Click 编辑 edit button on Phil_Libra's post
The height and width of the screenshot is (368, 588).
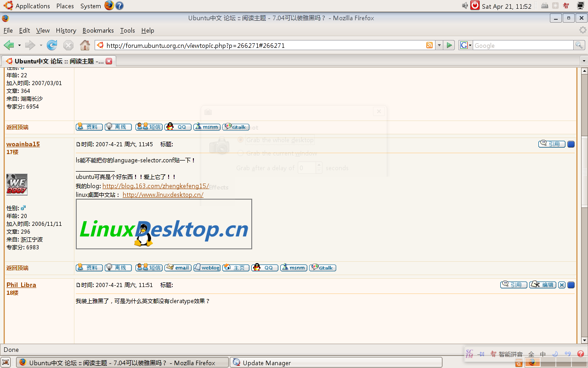(543, 285)
